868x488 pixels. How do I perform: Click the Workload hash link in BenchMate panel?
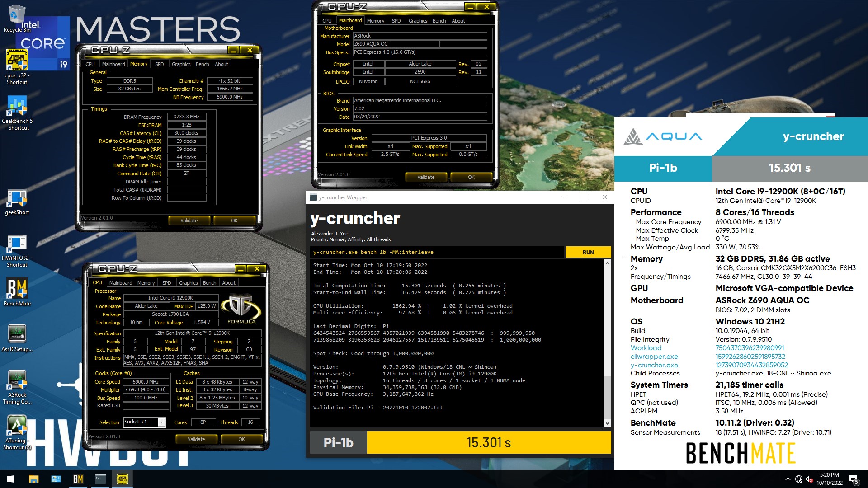[x=750, y=348]
